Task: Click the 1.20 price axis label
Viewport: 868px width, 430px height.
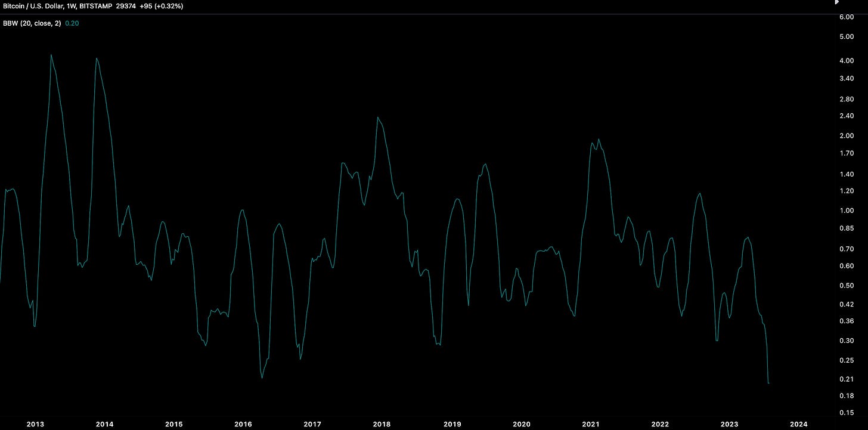Action: click(847, 191)
